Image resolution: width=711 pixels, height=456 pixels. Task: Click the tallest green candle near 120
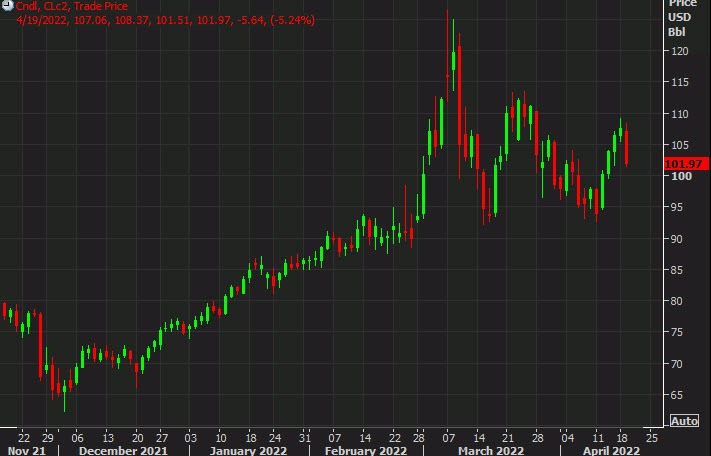click(453, 60)
